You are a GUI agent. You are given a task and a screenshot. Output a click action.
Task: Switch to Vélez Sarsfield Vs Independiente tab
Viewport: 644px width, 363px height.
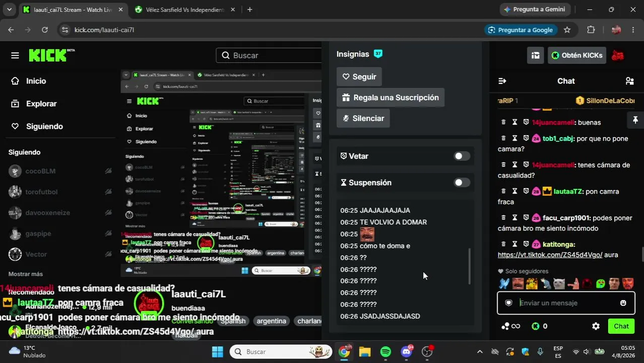click(x=184, y=10)
